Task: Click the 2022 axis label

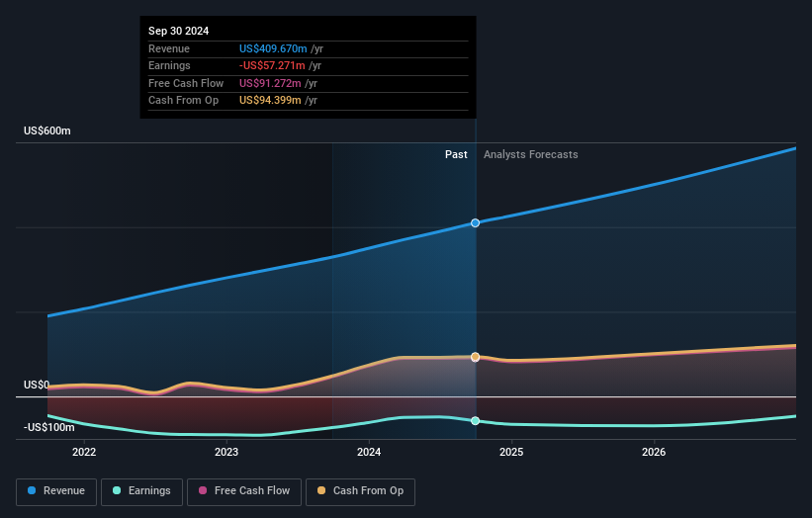Action: pyautogui.click(x=84, y=452)
